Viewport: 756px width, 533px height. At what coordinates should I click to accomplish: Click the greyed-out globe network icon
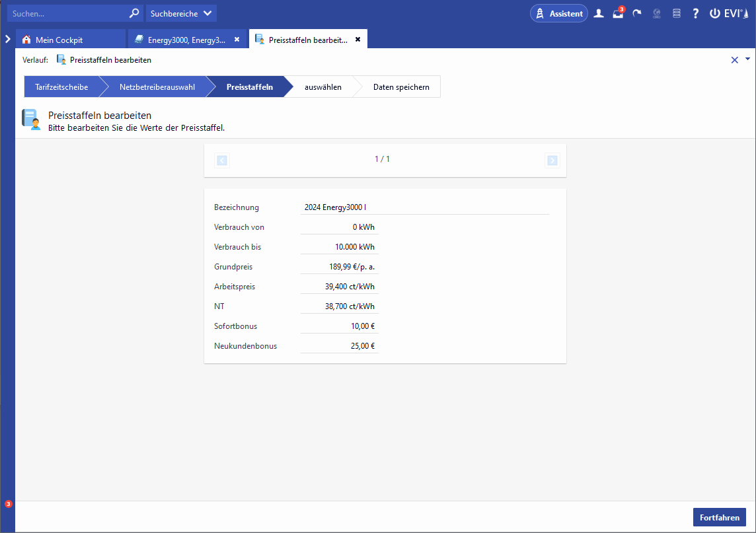point(656,13)
